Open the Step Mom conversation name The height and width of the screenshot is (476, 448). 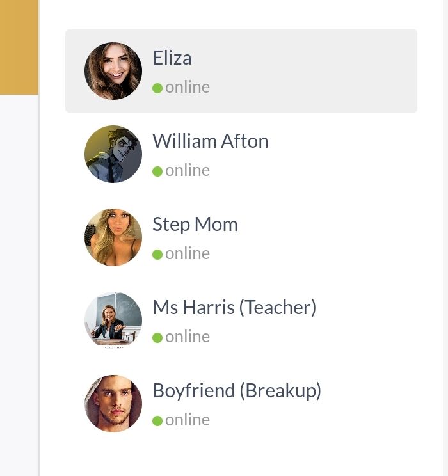click(195, 225)
